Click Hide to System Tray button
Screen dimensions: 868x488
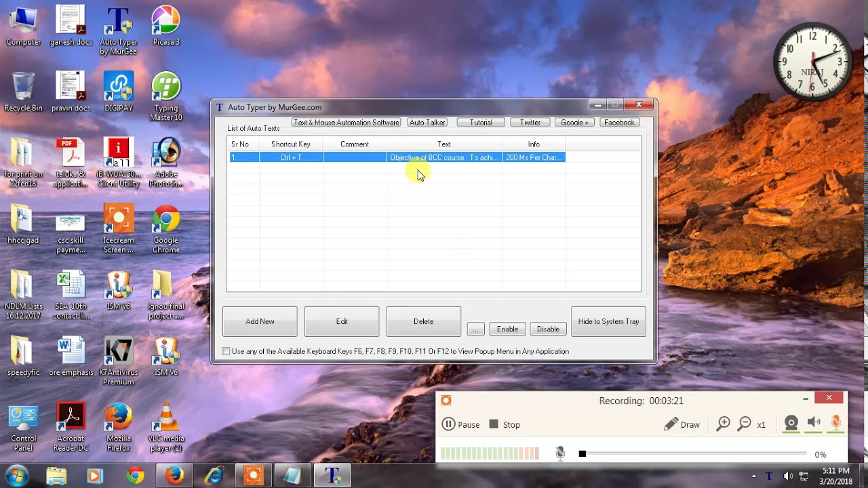pyautogui.click(x=608, y=321)
